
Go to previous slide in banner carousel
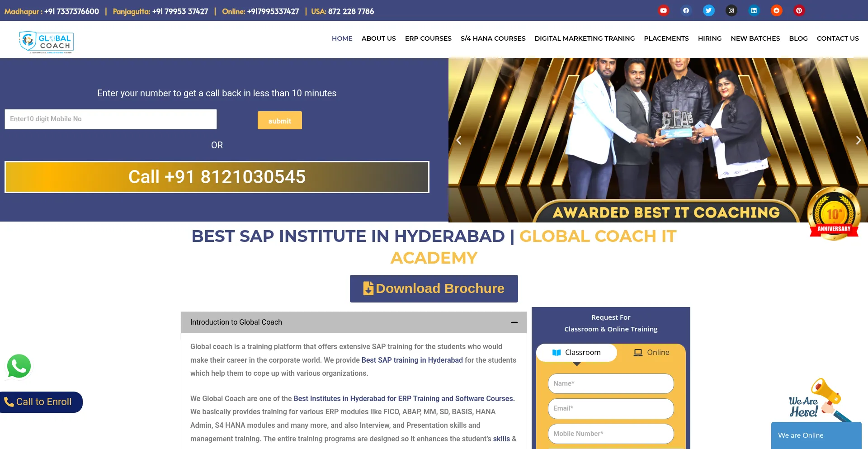(459, 141)
